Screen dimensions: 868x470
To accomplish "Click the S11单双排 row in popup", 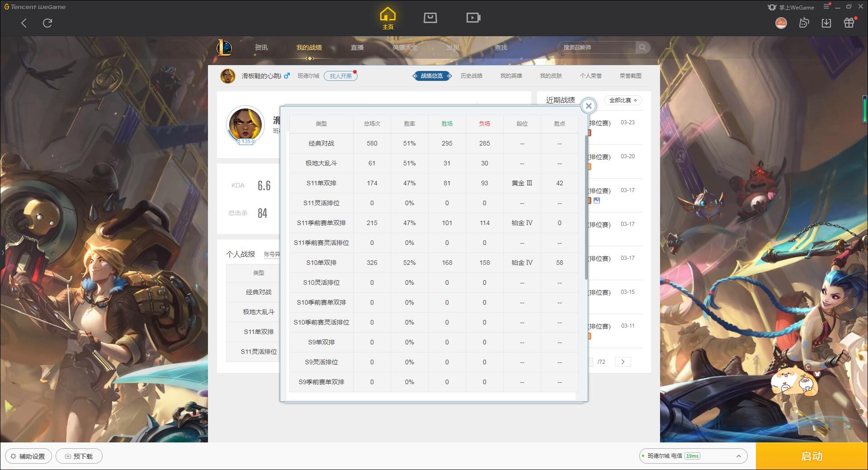I will pyautogui.click(x=434, y=183).
